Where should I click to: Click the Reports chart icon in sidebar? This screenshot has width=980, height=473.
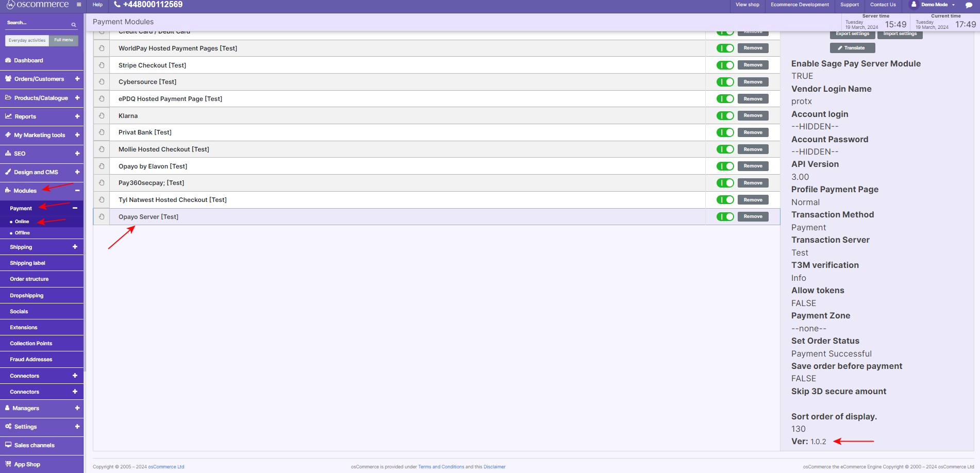pos(8,116)
